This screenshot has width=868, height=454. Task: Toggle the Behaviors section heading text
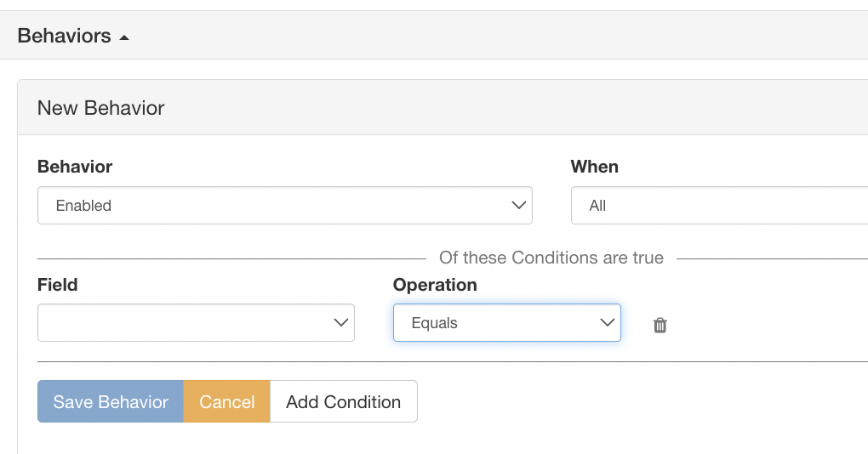tap(64, 37)
